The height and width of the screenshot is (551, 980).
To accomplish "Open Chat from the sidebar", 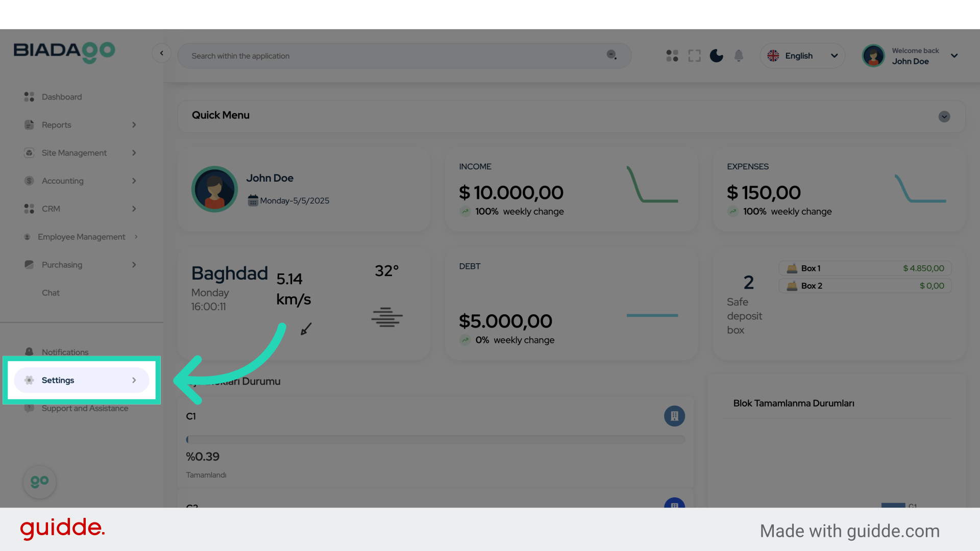I will 51,293.
